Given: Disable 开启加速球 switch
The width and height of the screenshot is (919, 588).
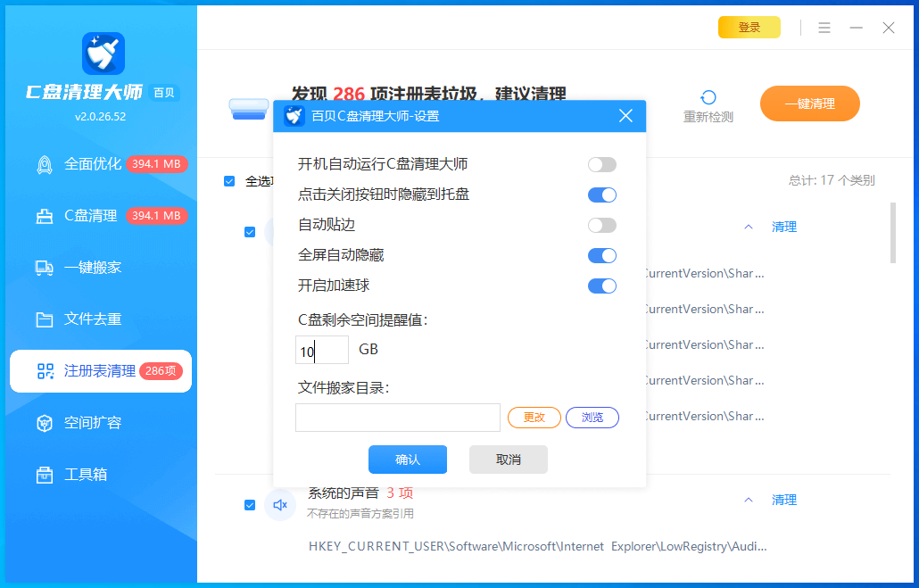Looking at the screenshot, I should (602, 286).
